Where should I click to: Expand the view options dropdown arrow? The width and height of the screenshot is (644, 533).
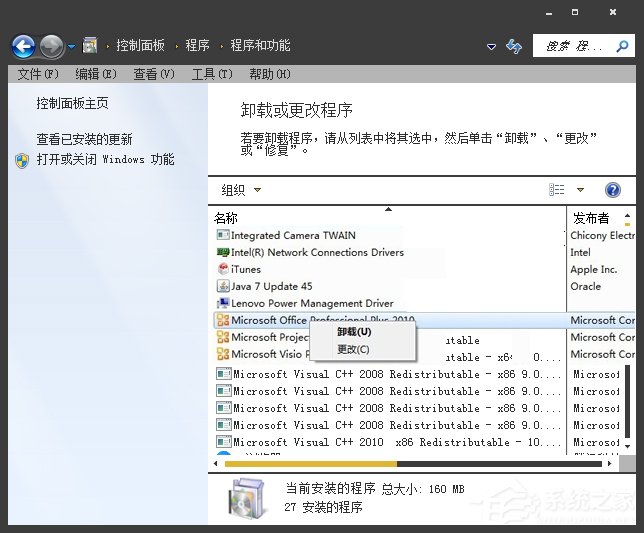tap(580, 190)
